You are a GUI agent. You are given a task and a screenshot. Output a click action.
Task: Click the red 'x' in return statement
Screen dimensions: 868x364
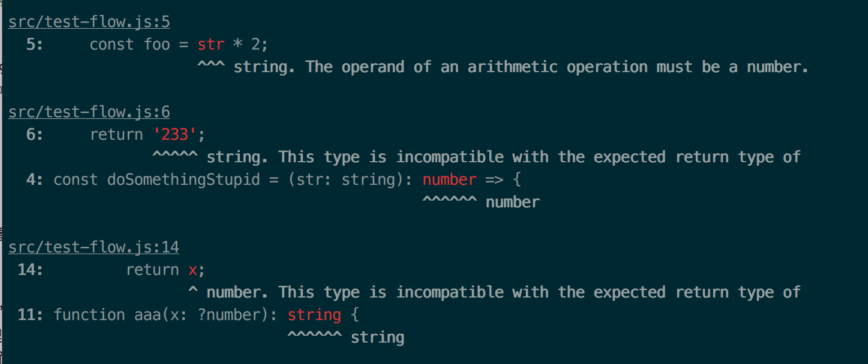193,270
